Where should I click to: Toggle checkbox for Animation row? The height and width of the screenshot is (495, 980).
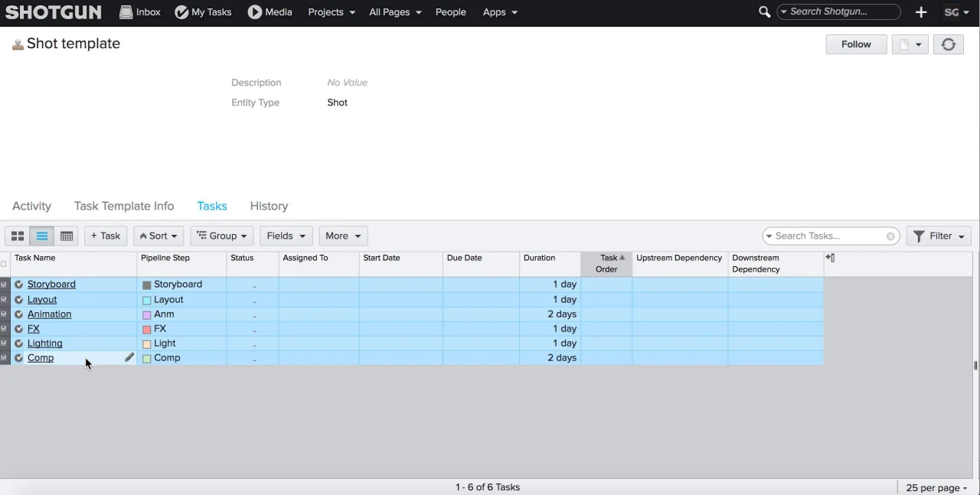tap(4, 314)
